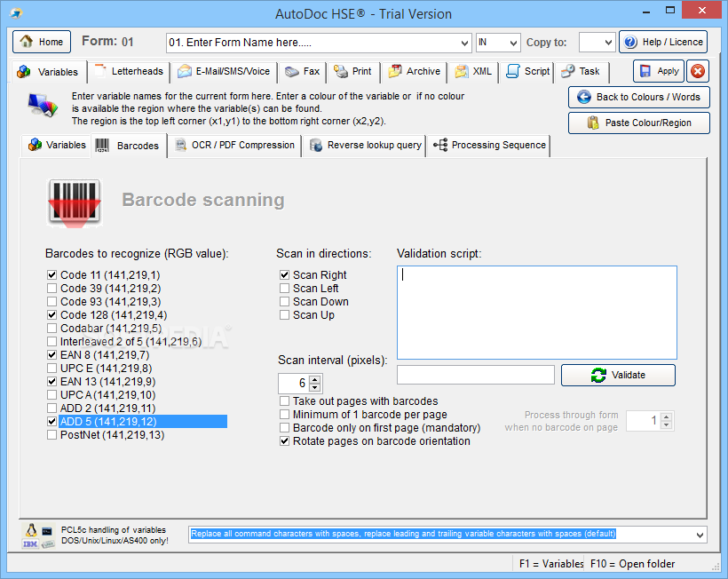The image size is (728, 579).
Task: Click the red cancel X icon beside Apply
Action: pyautogui.click(x=697, y=71)
